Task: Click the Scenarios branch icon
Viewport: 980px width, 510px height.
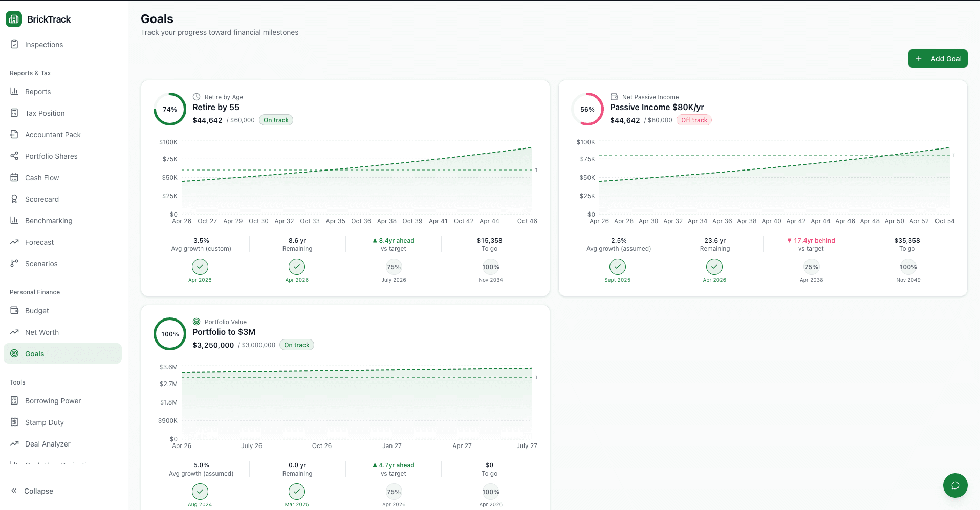Action: (x=14, y=263)
